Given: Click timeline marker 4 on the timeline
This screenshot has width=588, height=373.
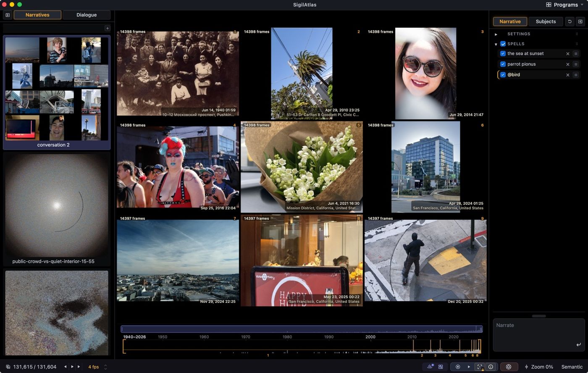Looking at the screenshot, I should pos(450,355).
